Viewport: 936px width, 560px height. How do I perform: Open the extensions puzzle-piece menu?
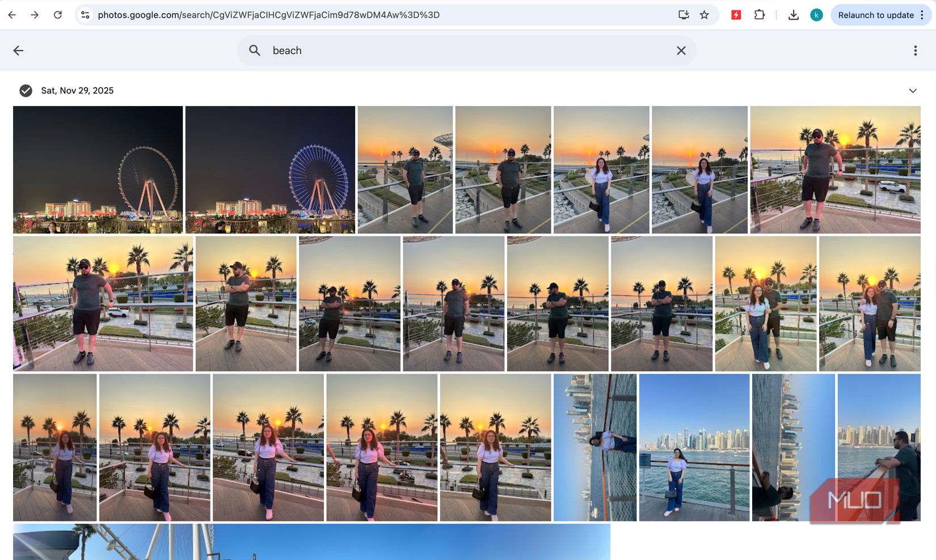coord(760,15)
